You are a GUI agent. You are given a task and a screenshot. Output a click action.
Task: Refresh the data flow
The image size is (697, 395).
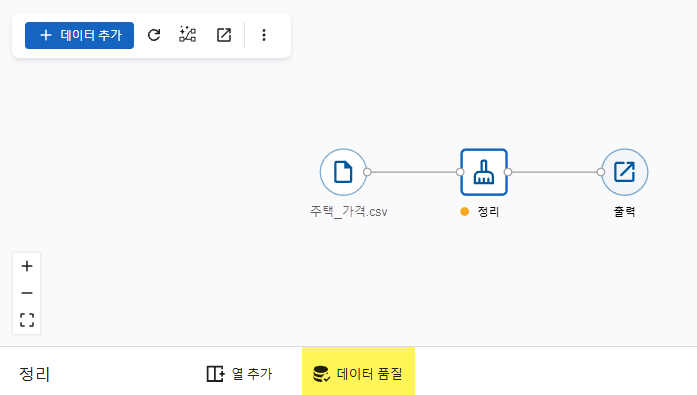(x=154, y=35)
